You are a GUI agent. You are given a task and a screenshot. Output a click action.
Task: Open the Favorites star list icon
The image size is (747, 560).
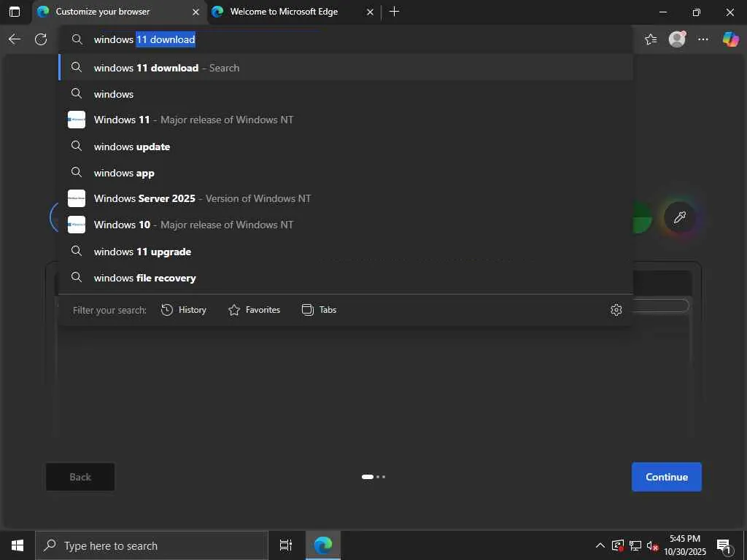[x=651, y=39]
